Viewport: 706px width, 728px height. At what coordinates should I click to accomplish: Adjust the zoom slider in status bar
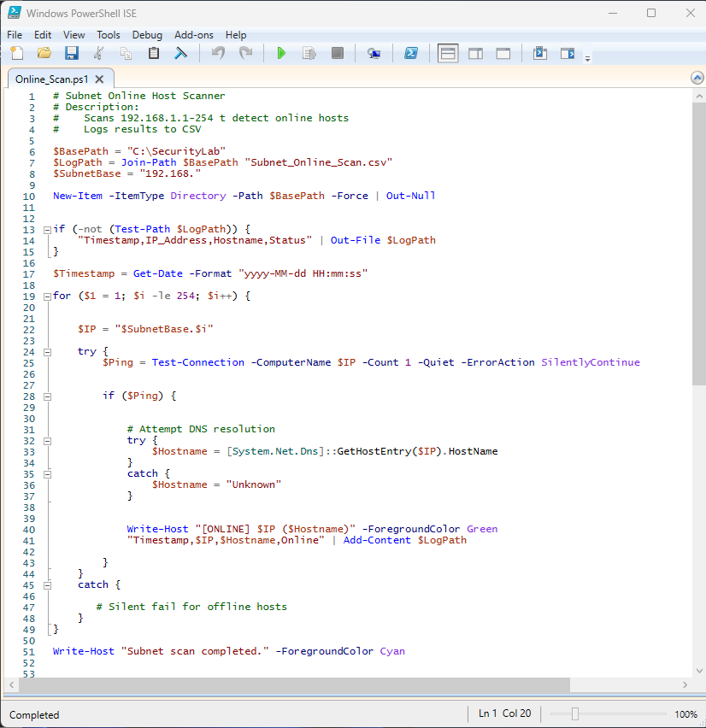[575, 714]
